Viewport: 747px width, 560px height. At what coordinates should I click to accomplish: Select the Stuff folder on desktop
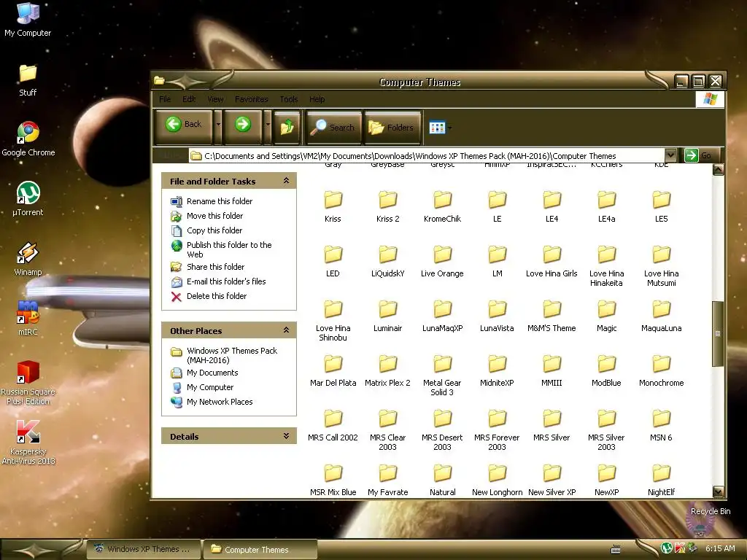click(28, 80)
